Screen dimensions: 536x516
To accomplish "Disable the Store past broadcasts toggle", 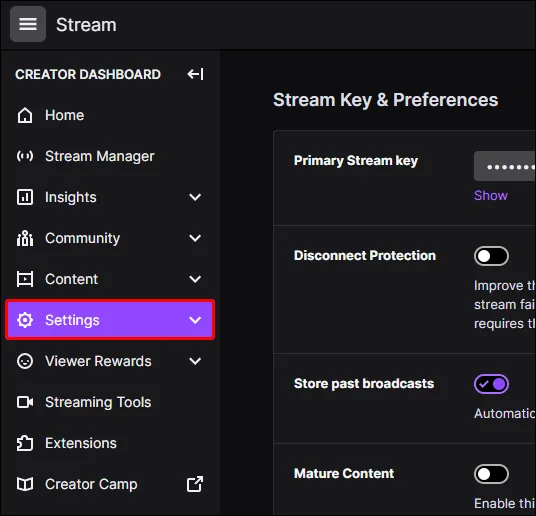I will (x=491, y=384).
